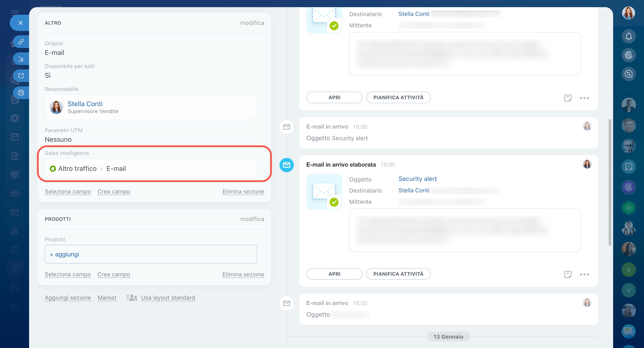Viewport: 644px width, 348px height.
Task: Open Stella Conti responsible person link
Action: 85,104
